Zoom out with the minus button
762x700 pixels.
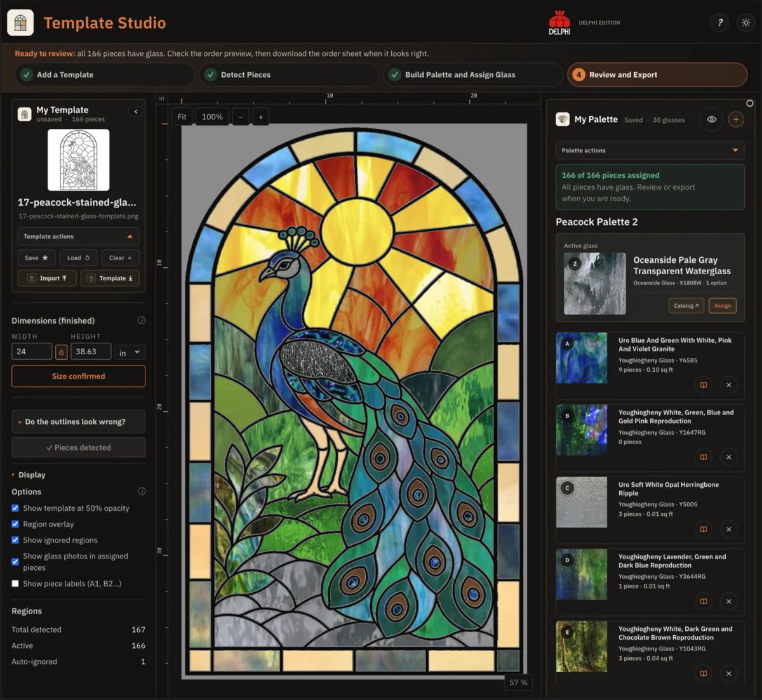coord(241,117)
